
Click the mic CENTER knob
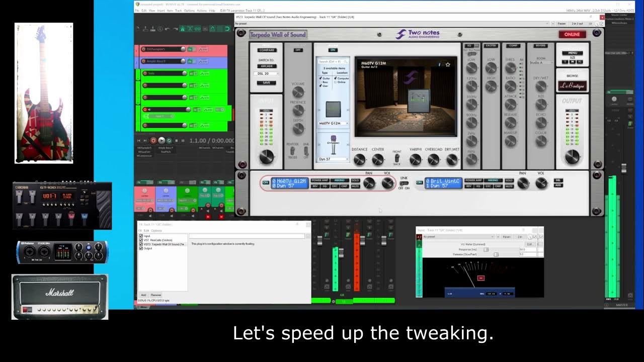tap(377, 160)
